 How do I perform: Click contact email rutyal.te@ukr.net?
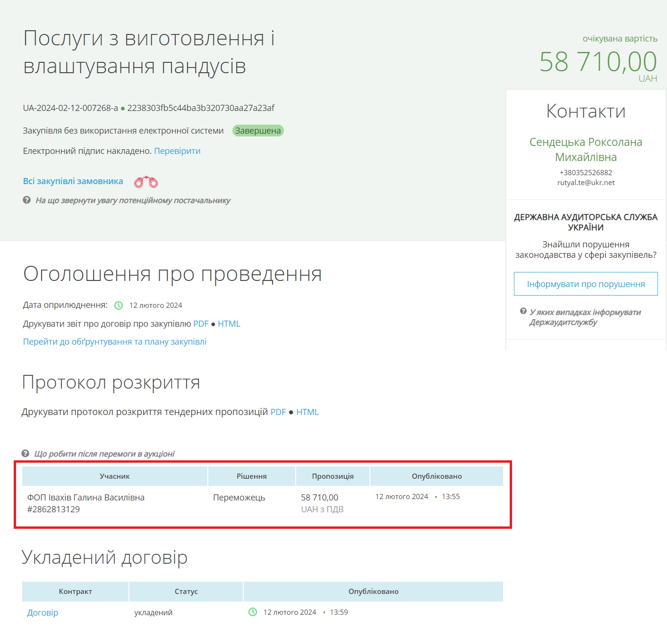click(x=586, y=183)
